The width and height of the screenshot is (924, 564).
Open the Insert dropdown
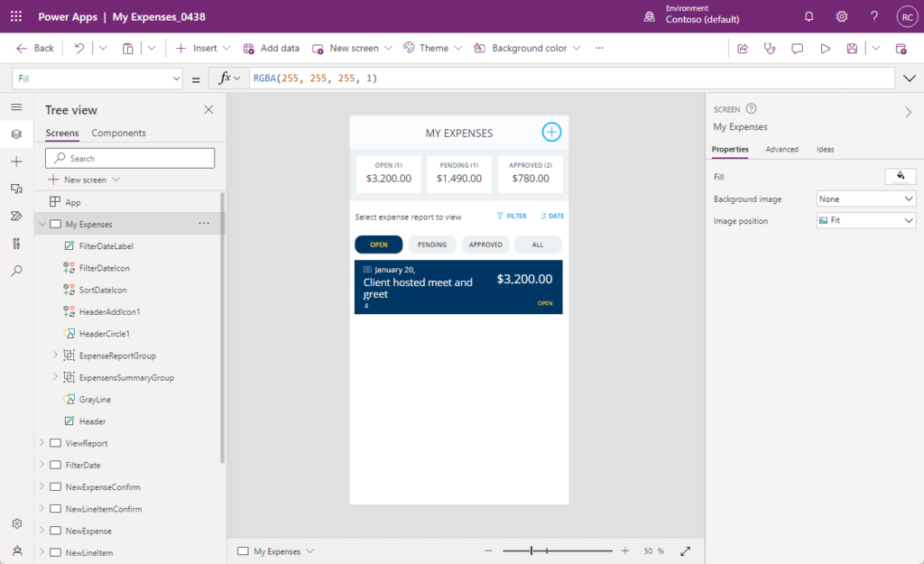pyautogui.click(x=226, y=49)
